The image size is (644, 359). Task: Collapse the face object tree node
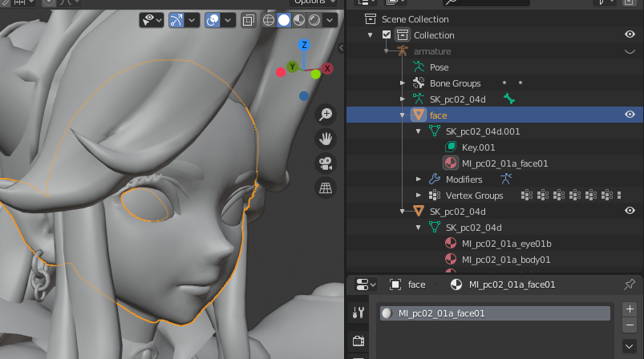(403, 115)
